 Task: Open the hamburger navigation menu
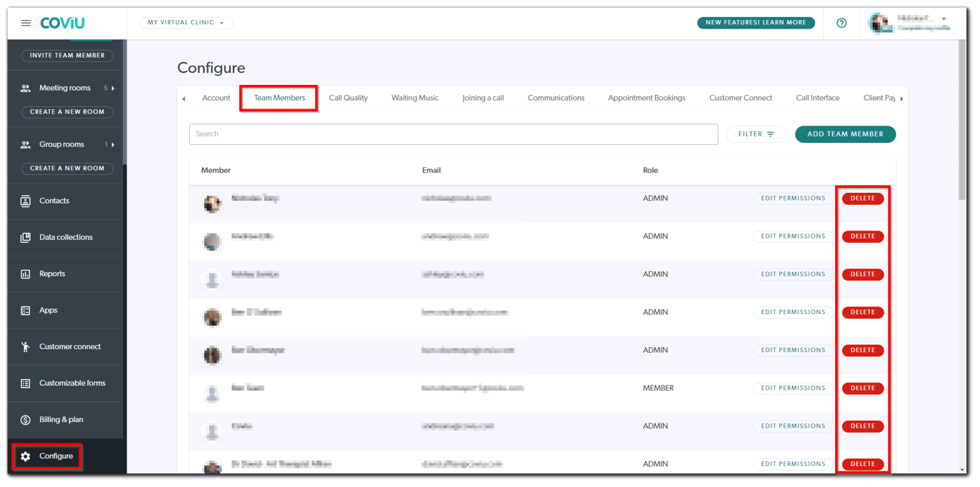point(26,22)
